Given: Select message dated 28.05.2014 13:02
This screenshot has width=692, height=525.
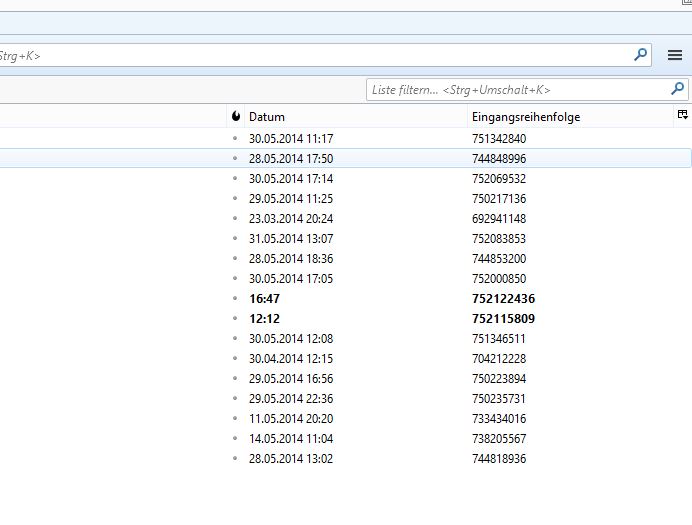Looking at the screenshot, I should 291,458.
